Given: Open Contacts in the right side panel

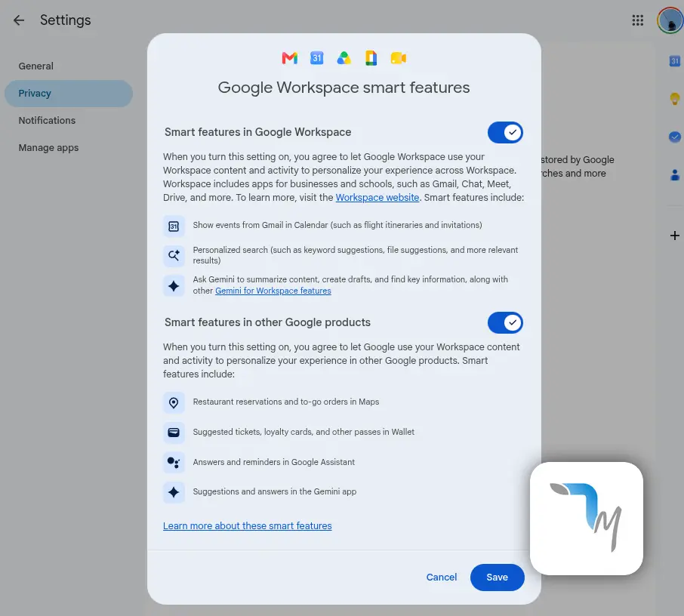Looking at the screenshot, I should point(674,175).
